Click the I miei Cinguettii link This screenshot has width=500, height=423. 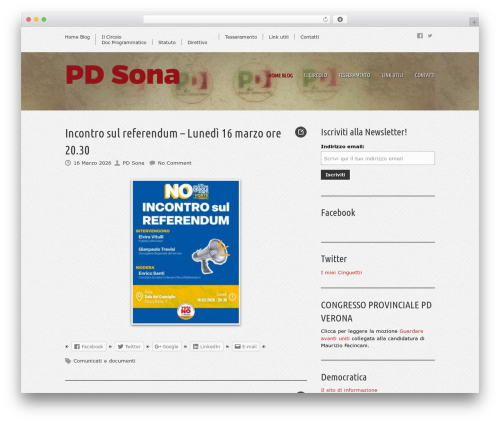(341, 273)
